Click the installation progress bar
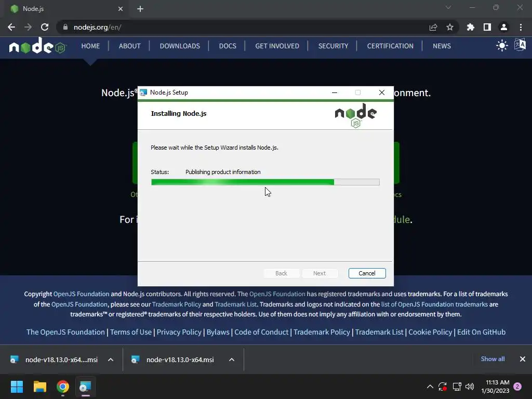 click(265, 182)
